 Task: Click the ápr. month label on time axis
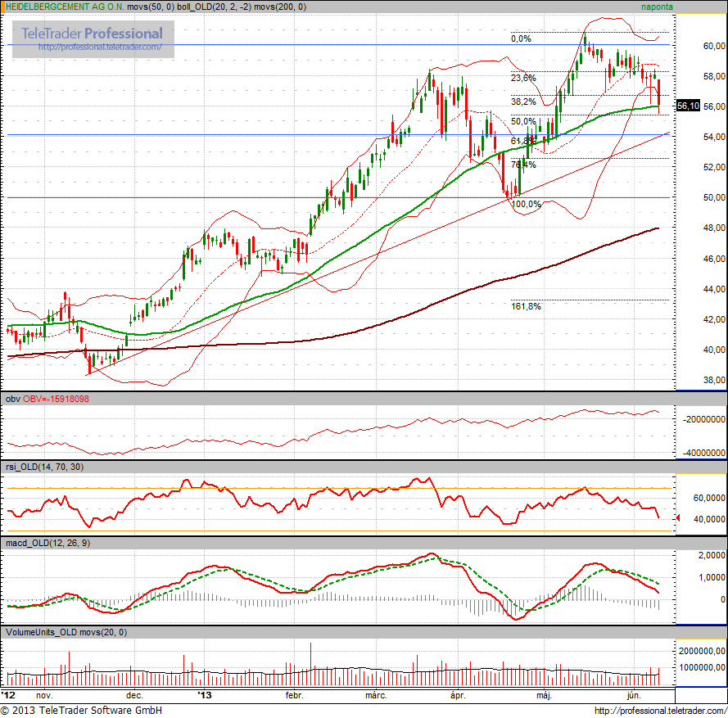click(458, 695)
